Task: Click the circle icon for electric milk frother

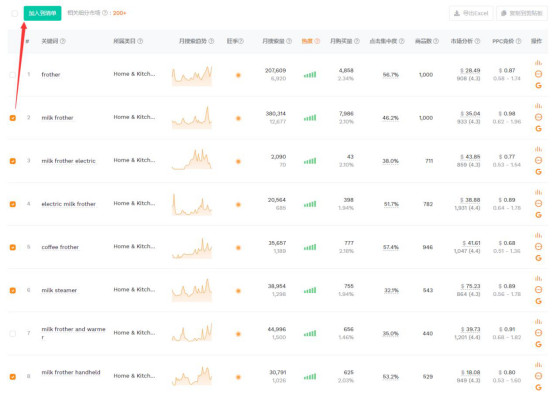Action: pyautogui.click(x=538, y=203)
